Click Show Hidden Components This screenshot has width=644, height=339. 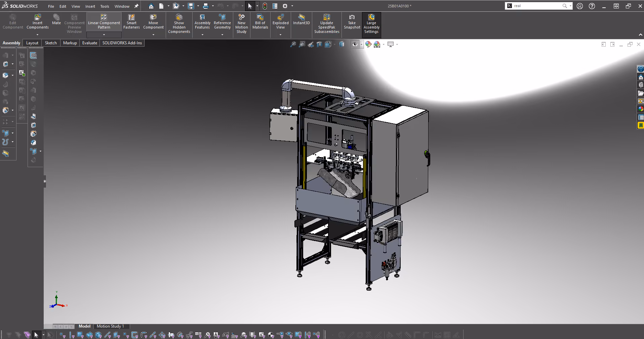[x=179, y=23]
